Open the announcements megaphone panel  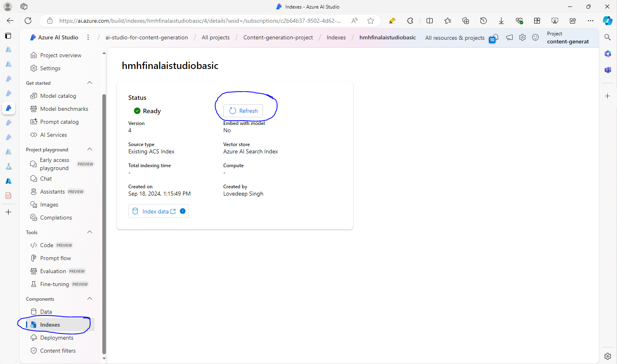pos(509,37)
